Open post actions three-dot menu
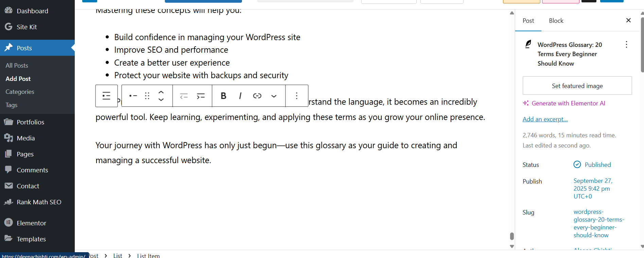Screen dimensions: 644x258 [x=626, y=45]
